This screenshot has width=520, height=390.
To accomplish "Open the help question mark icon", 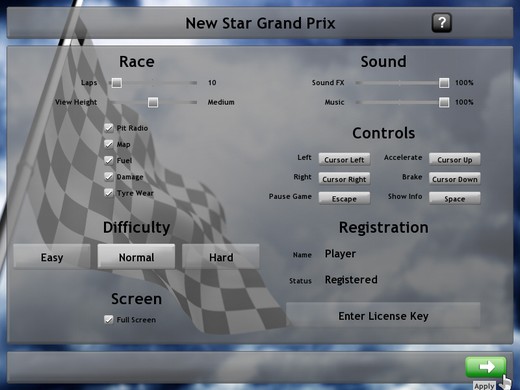I will tap(442, 23).
